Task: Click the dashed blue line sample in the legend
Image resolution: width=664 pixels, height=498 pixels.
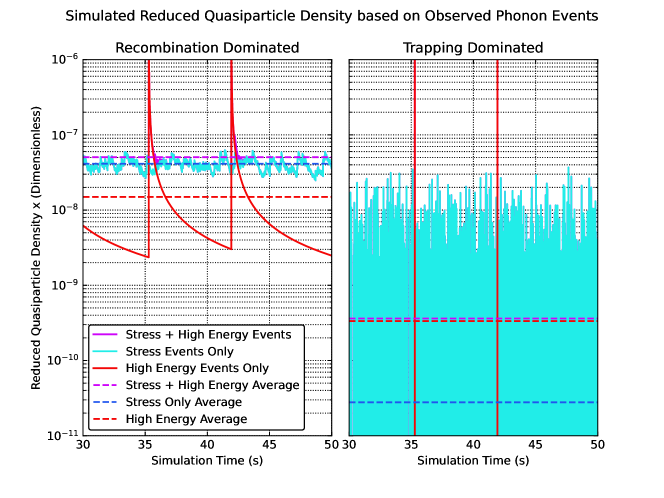Action: (105, 402)
